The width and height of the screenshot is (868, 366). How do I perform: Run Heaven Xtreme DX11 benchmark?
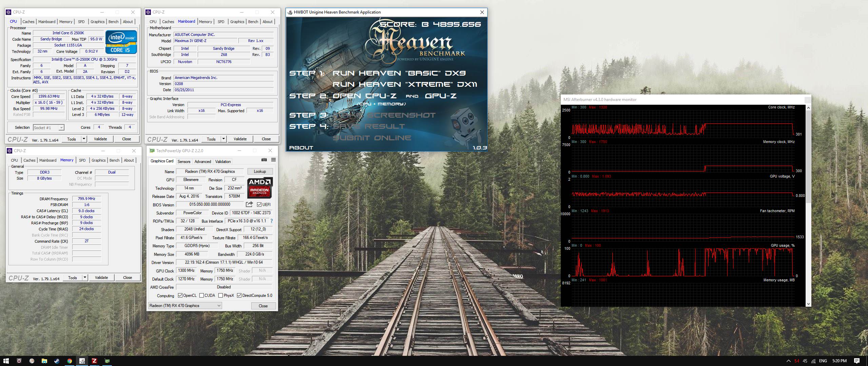tap(405, 84)
